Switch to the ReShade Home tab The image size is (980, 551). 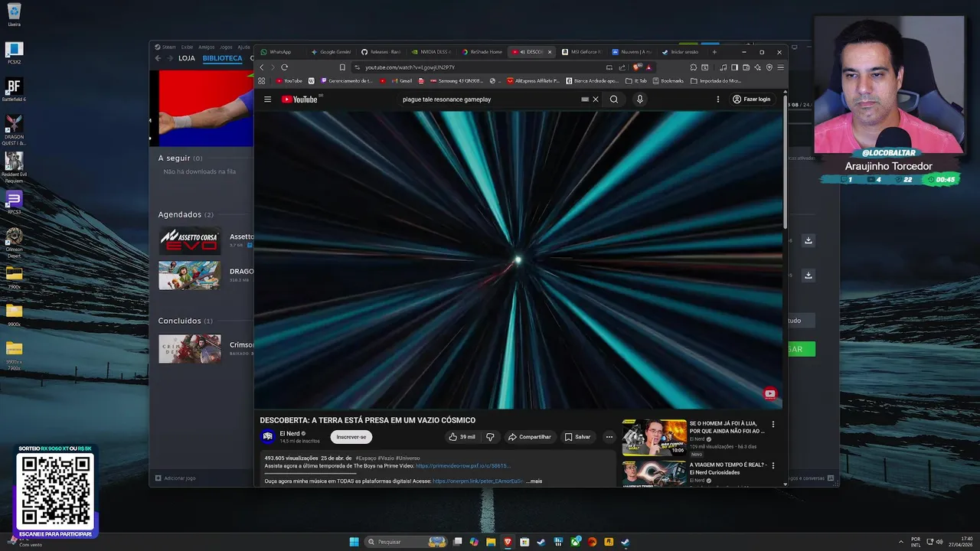tap(482, 52)
